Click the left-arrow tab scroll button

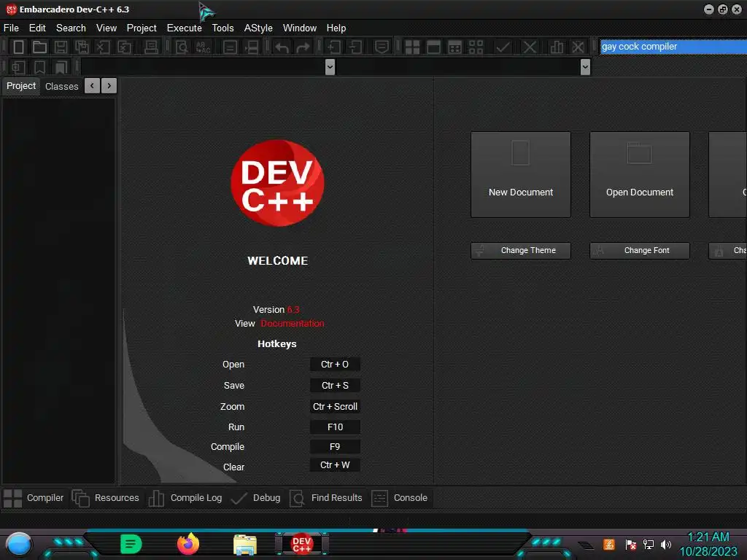[93, 86]
